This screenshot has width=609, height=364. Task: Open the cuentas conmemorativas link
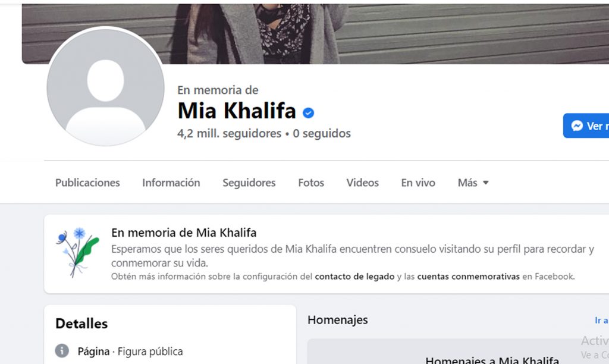point(469,277)
